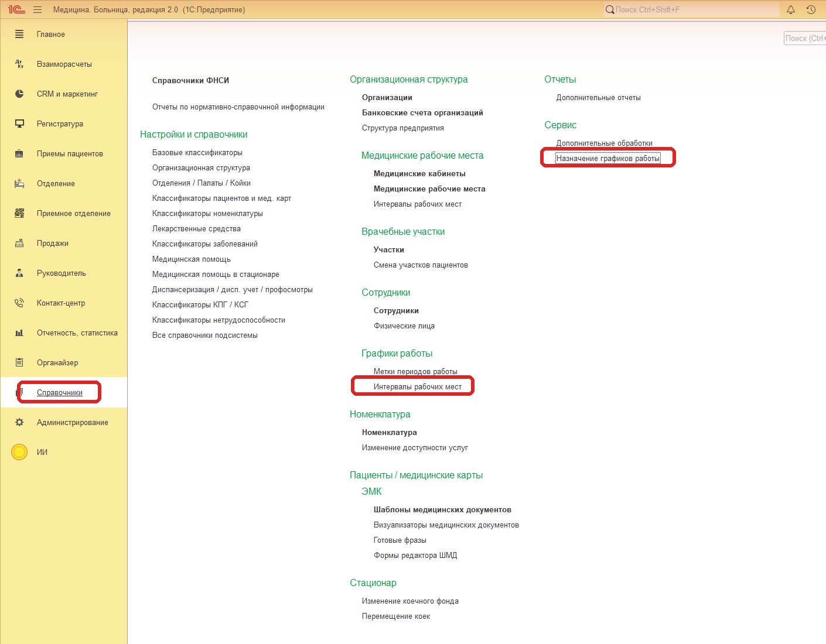The height and width of the screenshot is (644, 826).
Task: Open the Справочники section in sidebar
Action: [x=60, y=392]
